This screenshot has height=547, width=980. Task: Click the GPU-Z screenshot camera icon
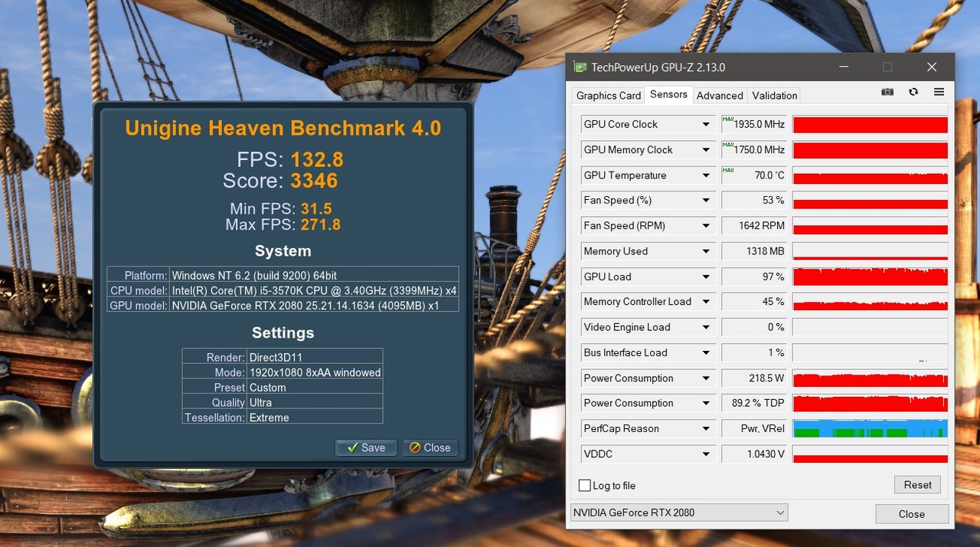click(887, 92)
